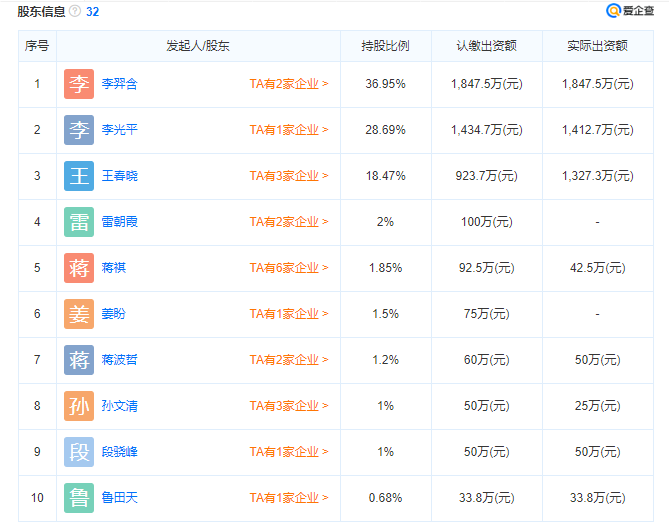Select the 1,327.3万(元) paid-in amount
This screenshot has width=669, height=522.
[x=598, y=176]
